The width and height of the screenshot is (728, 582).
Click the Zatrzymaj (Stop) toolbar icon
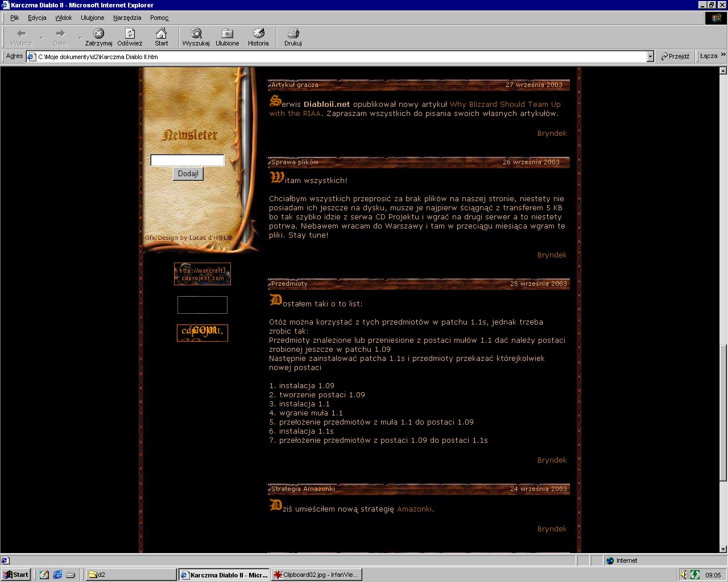pyautogui.click(x=98, y=34)
